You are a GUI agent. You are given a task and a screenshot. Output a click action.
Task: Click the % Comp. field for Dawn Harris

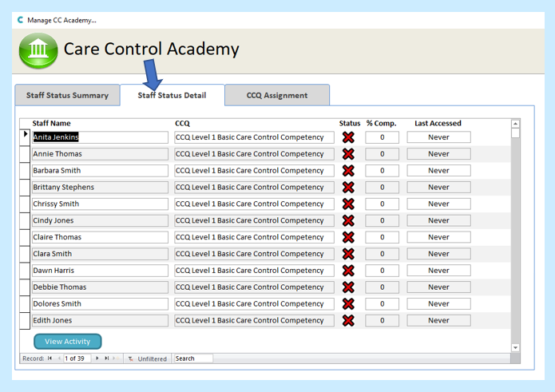[382, 271]
